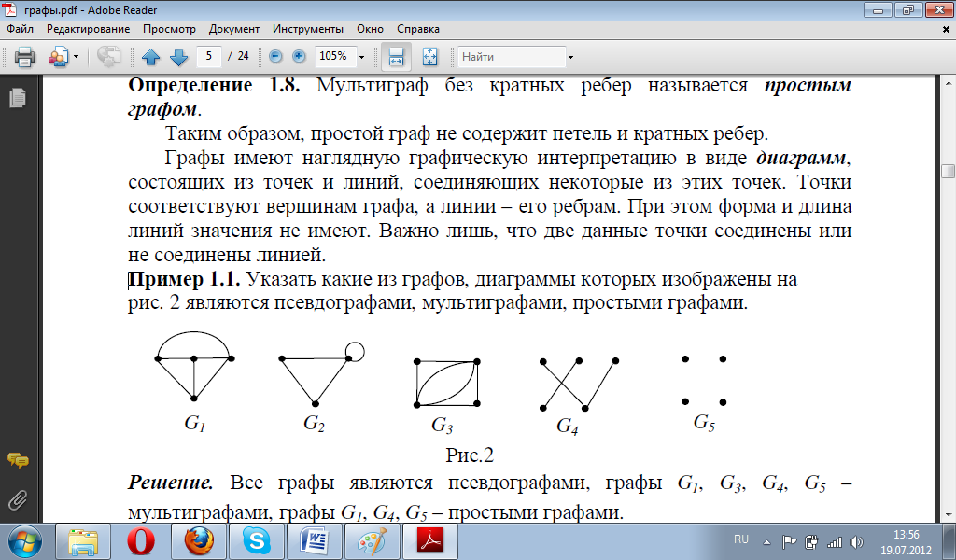Switch to Word from the taskbar
Image resolution: width=956 pixels, height=560 pixels.
click(314, 541)
